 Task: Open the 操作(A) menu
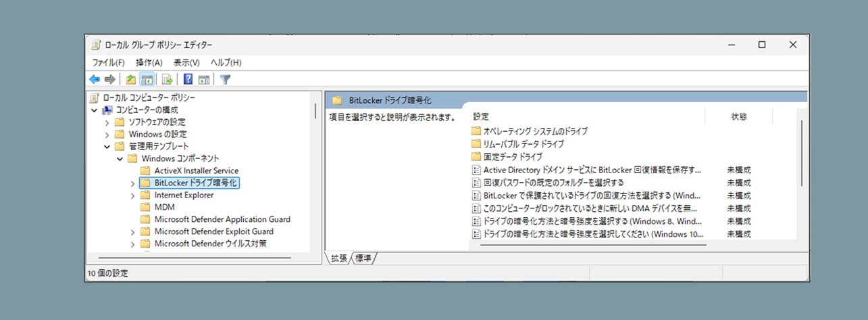(149, 62)
